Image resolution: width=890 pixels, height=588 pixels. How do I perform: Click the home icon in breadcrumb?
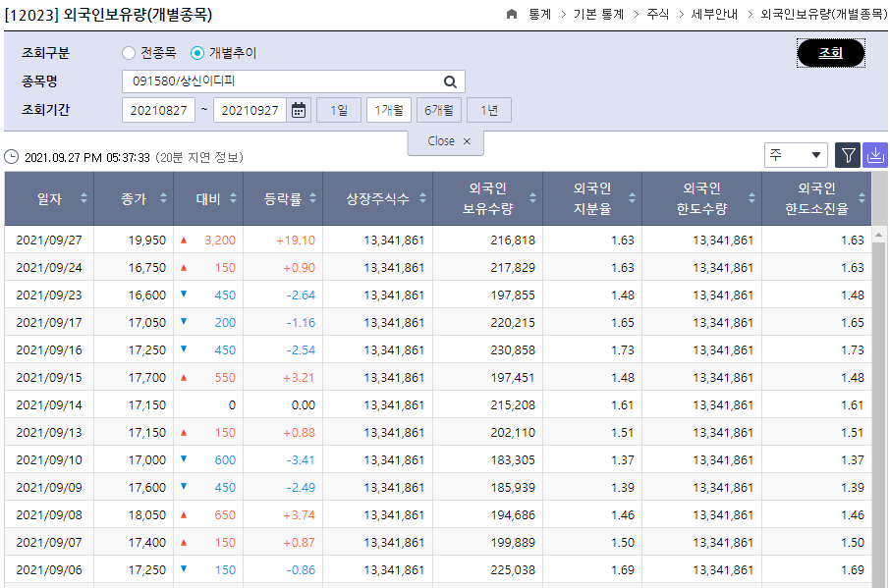512,14
